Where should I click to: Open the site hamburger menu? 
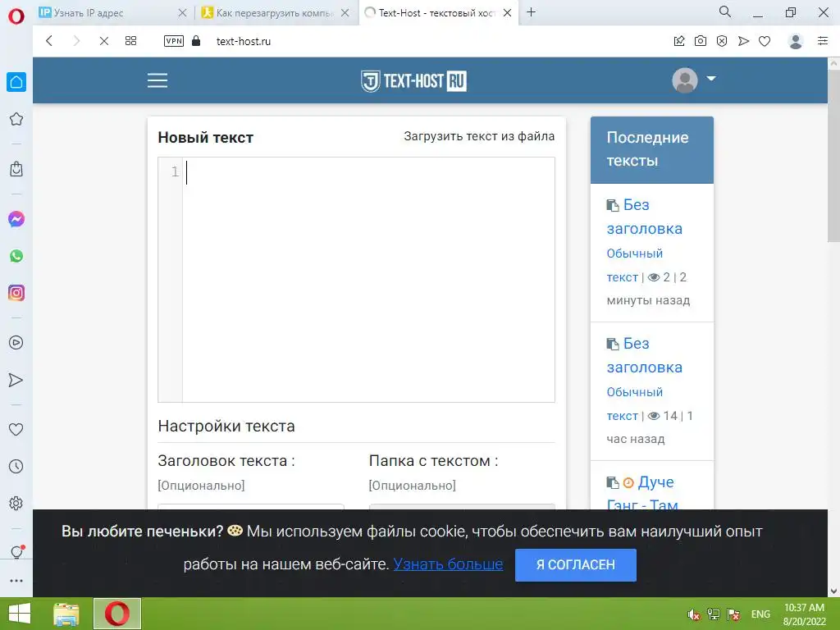pos(157,80)
